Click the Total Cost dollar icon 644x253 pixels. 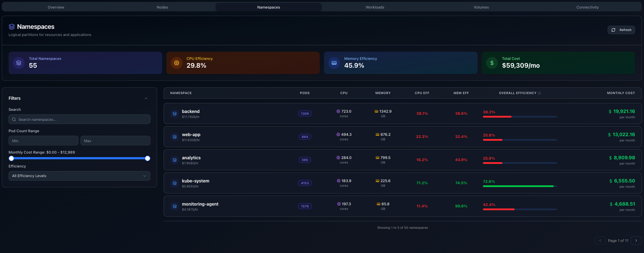click(492, 63)
